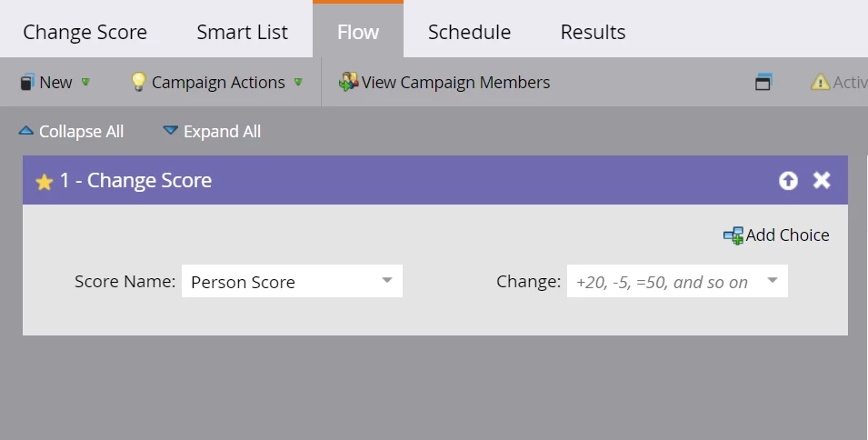Open the New menu arrow
Screen dimensions: 868x440
85,83
